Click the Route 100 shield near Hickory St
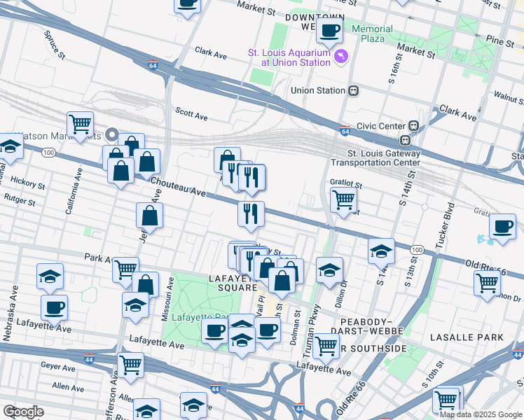This screenshot has height=420, width=524. (48, 153)
